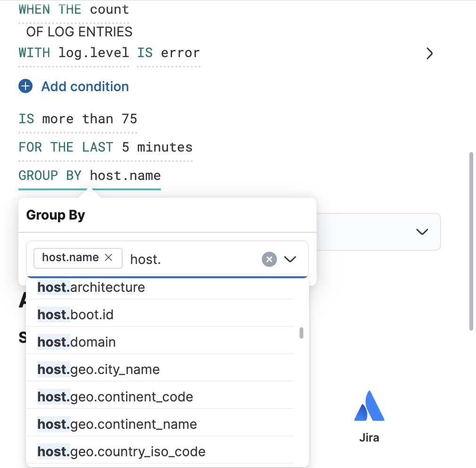
Task: Open the Group By field suggestions dropdown
Action: [291, 259]
